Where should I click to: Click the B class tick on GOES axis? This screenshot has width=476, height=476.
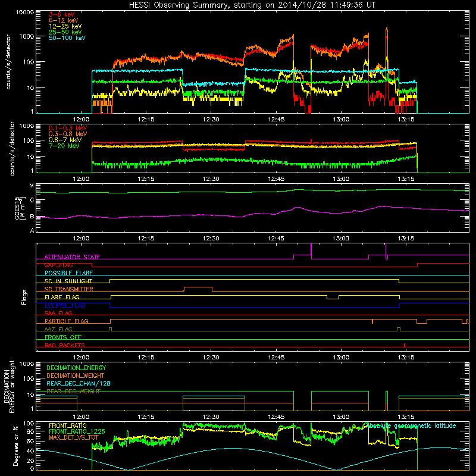[32, 217]
